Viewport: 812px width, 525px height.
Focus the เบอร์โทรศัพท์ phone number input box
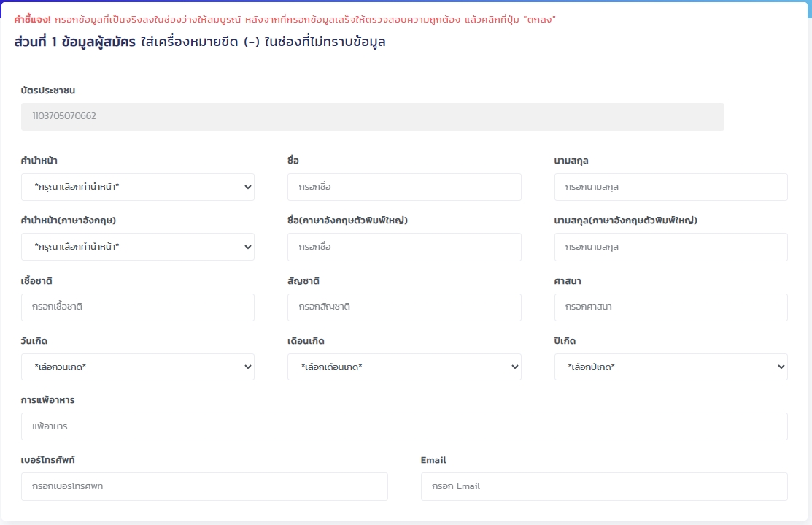coord(204,486)
